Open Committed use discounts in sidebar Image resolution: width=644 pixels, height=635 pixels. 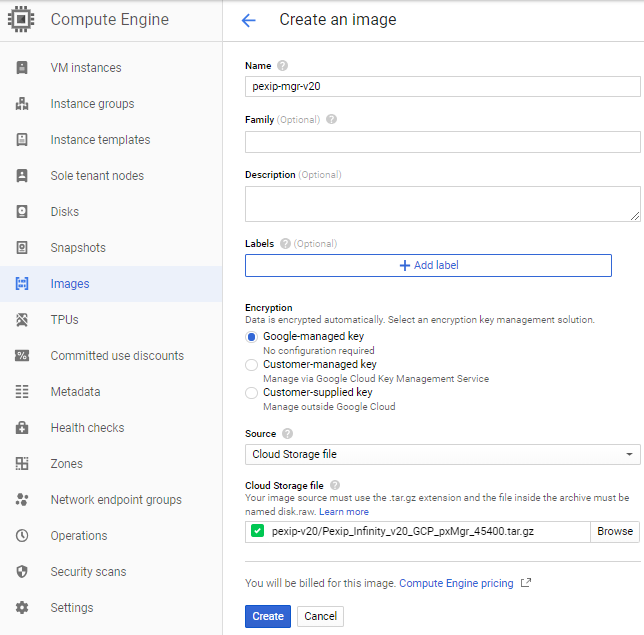click(117, 356)
